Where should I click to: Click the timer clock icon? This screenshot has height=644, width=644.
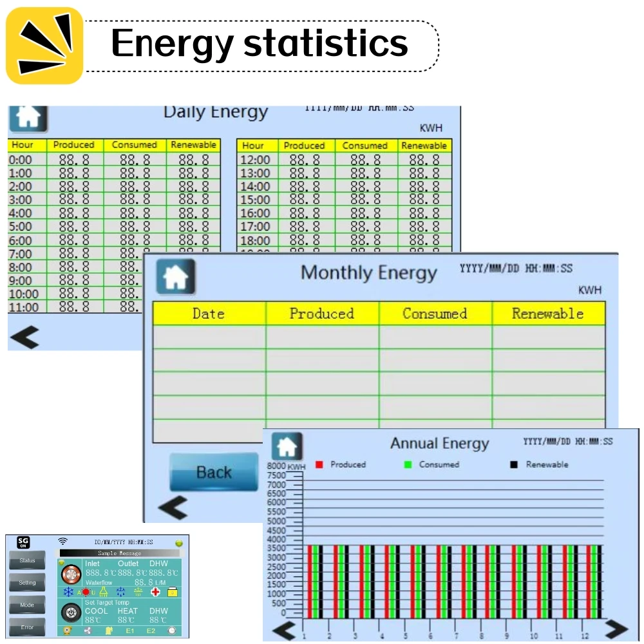pyautogui.click(x=172, y=630)
